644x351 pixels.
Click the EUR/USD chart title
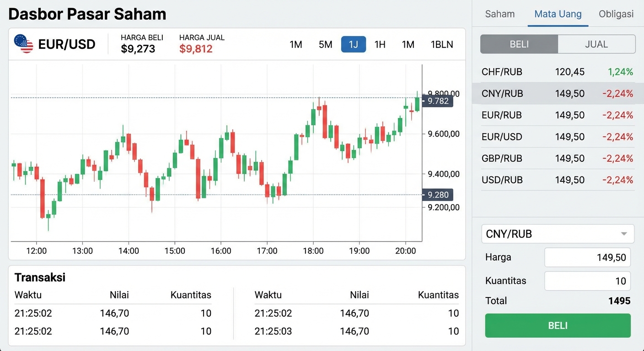67,44
